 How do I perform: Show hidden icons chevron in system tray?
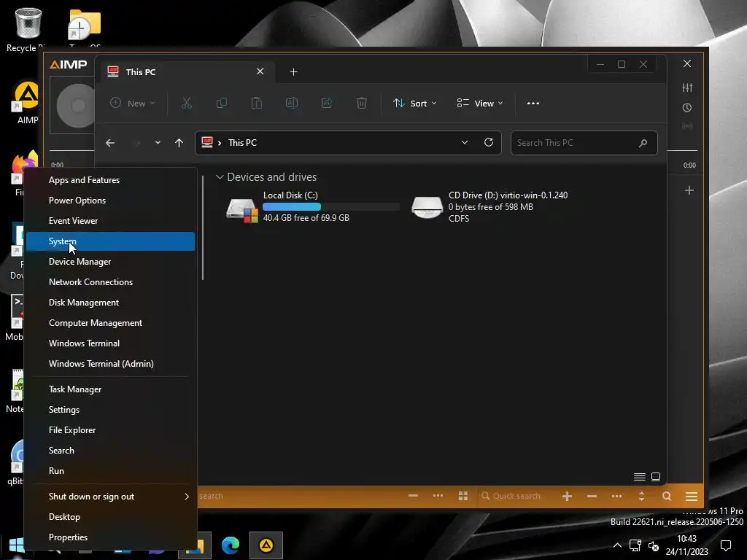click(617, 545)
